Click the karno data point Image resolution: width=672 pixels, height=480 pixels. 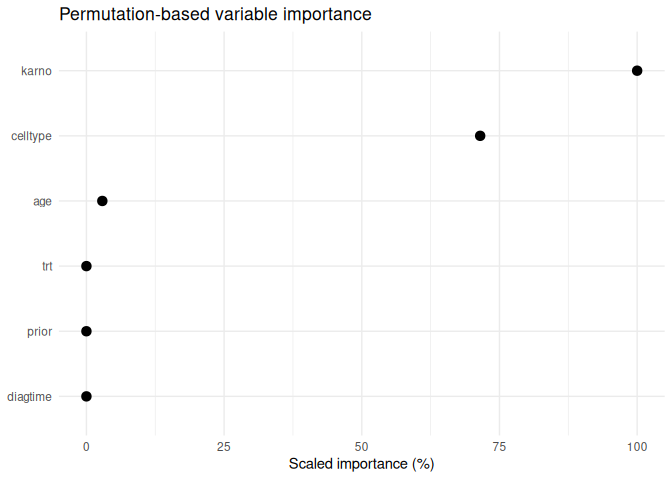click(637, 71)
